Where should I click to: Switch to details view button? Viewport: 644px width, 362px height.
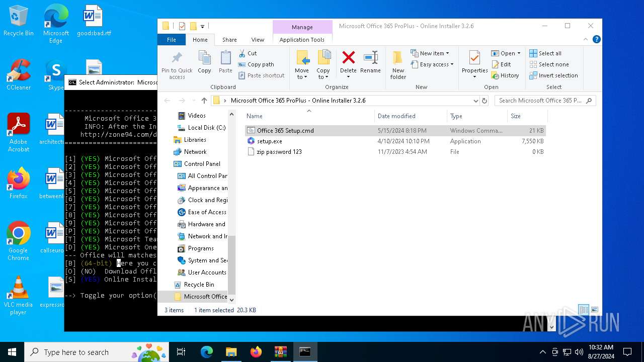click(x=584, y=310)
